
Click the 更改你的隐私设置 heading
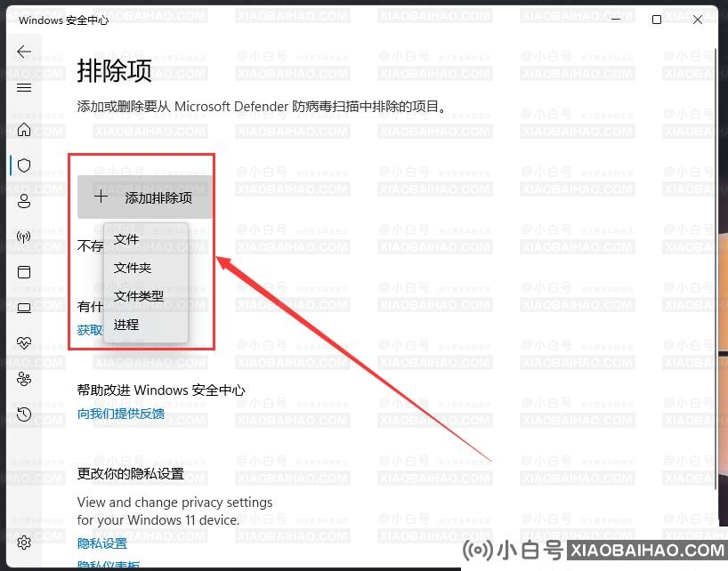point(131,473)
